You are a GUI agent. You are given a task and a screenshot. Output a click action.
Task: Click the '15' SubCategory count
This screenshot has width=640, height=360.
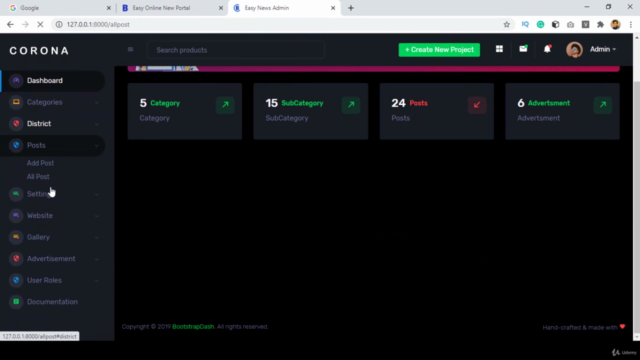coord(271,103)
